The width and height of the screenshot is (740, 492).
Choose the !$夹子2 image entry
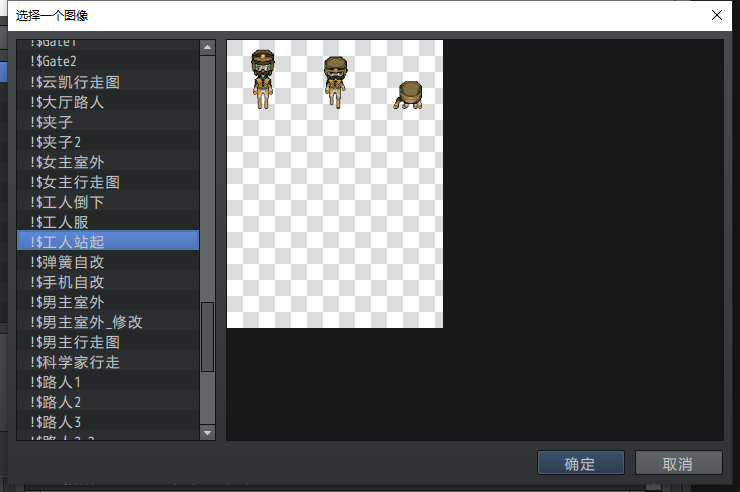(108, 142)
